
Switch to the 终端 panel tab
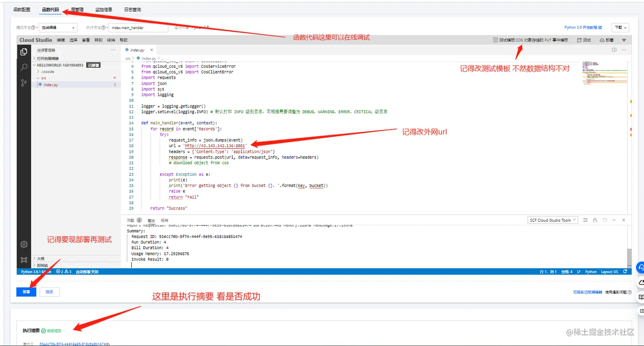(164, 220)
